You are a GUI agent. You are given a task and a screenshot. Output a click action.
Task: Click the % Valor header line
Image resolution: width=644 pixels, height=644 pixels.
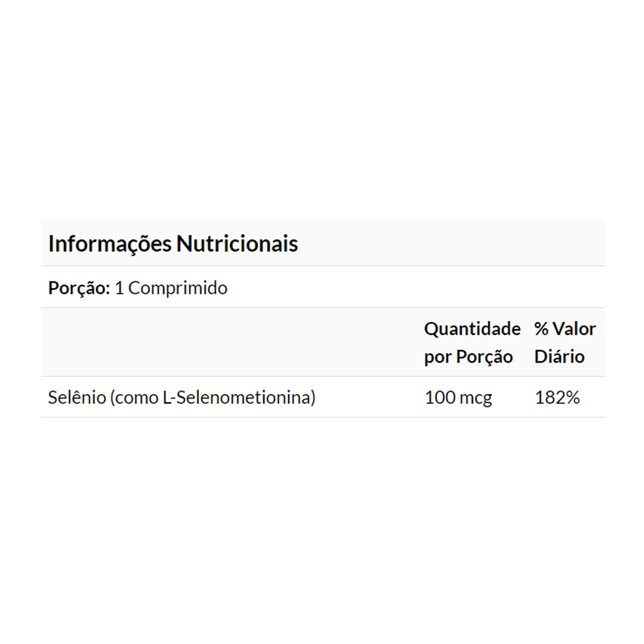[565, 329]
